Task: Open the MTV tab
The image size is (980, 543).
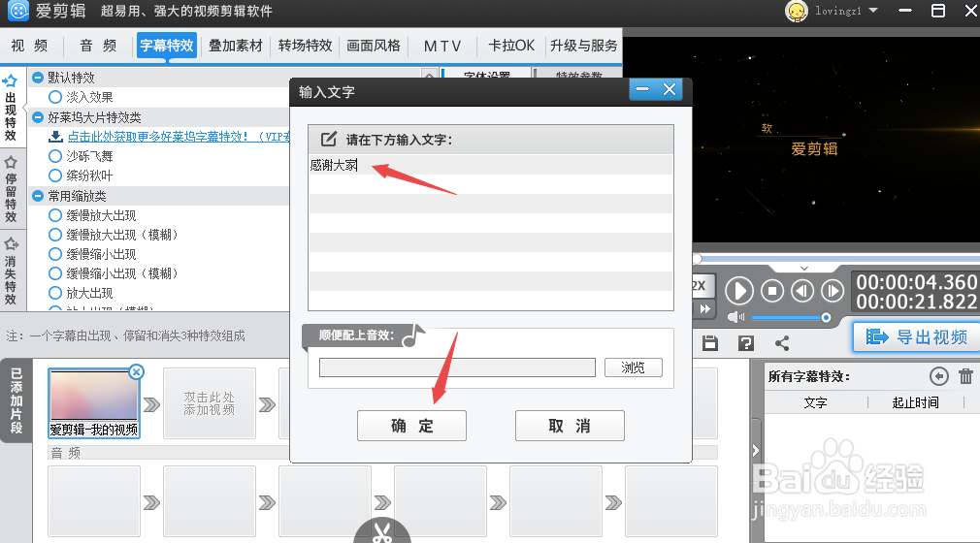Action: (442, 46)
